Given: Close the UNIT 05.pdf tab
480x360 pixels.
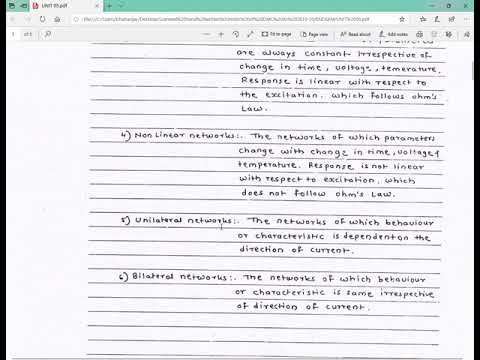Looking at the screenshot, I should coord(97,6).
